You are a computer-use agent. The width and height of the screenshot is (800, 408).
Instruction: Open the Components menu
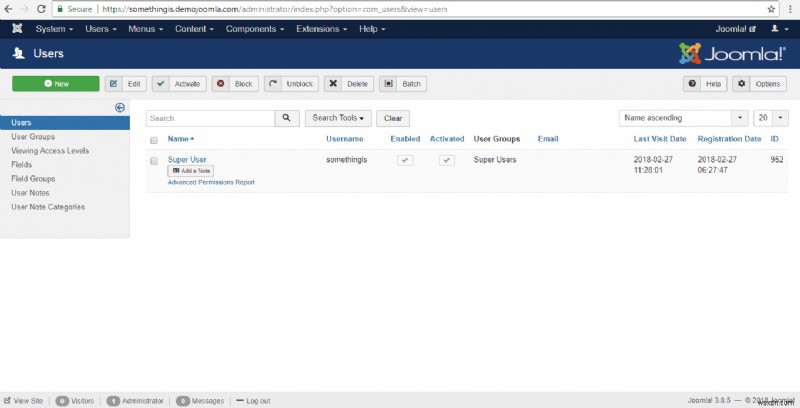pyautogui.click(x=255, y=29)
